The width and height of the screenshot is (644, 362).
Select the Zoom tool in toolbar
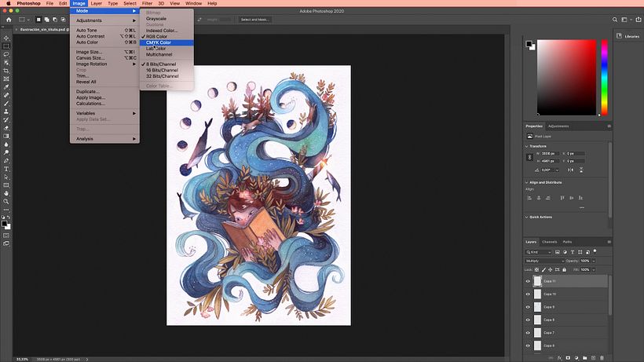tap(6, 202)
